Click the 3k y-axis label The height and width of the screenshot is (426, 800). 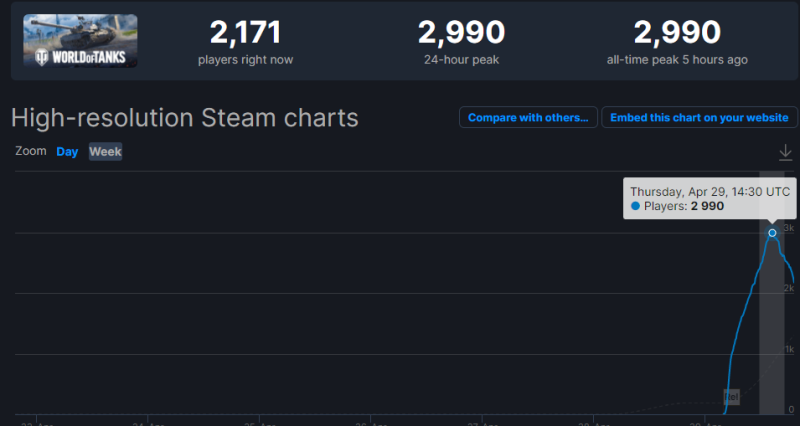point(789,228)
